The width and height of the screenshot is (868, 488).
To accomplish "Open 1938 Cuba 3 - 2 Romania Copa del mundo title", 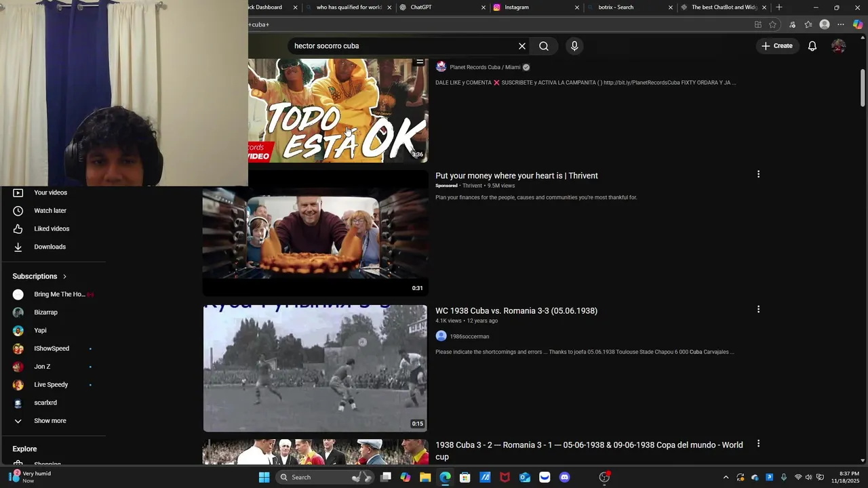I will coord(589,451).
